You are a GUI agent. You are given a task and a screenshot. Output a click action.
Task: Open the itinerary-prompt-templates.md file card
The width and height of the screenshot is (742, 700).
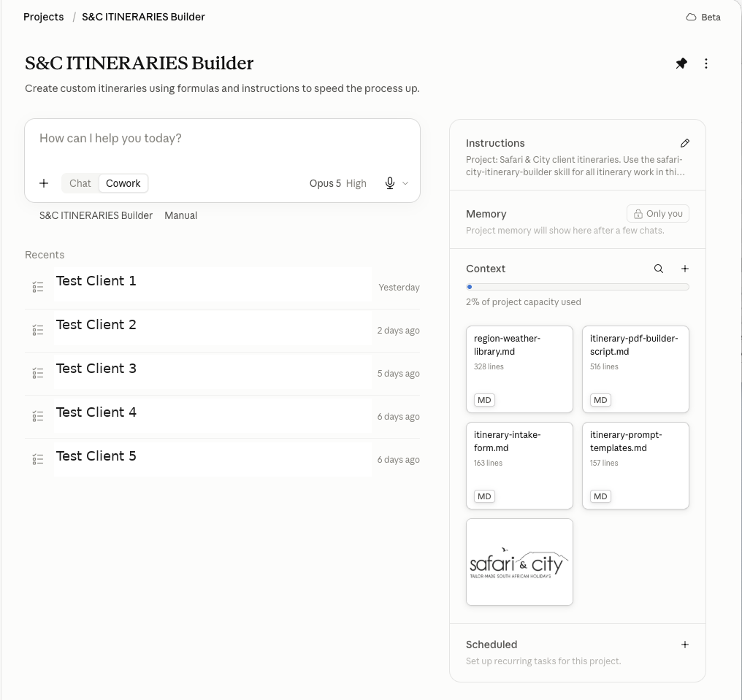click(635, 466)
